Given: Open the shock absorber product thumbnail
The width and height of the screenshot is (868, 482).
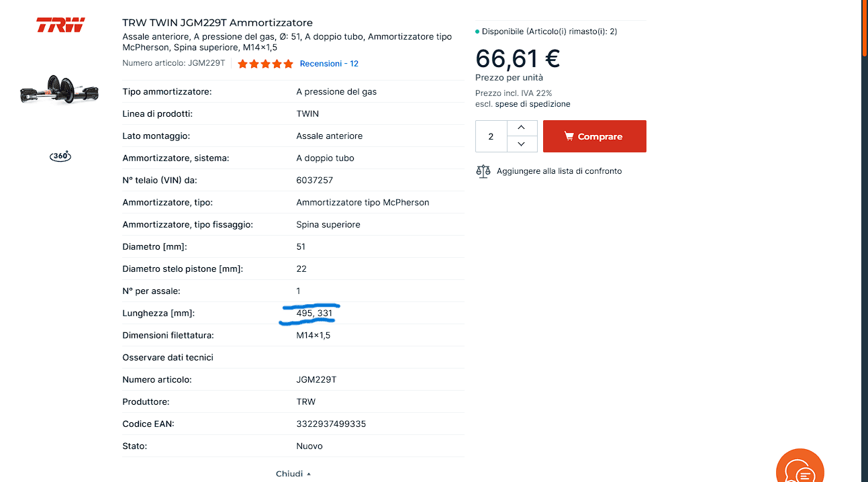Looking at the screenshot, I should pos(60,91).
